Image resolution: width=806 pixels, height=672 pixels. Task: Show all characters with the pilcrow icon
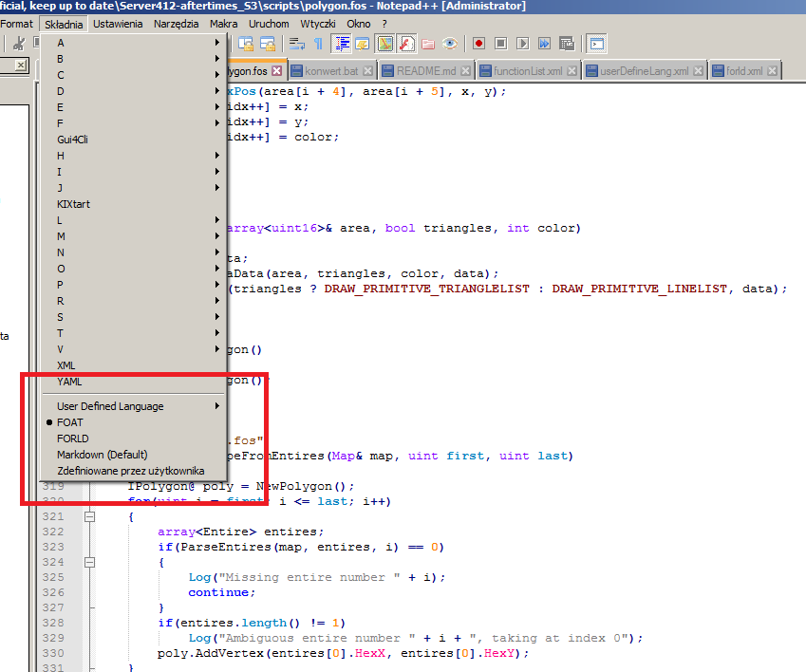pyautogui.click(x=318, y=43)
